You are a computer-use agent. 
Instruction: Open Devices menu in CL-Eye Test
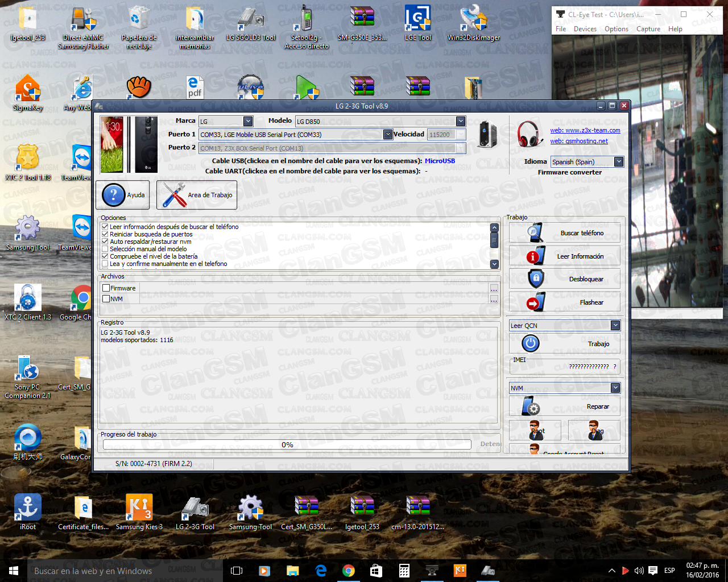(585, 29)
